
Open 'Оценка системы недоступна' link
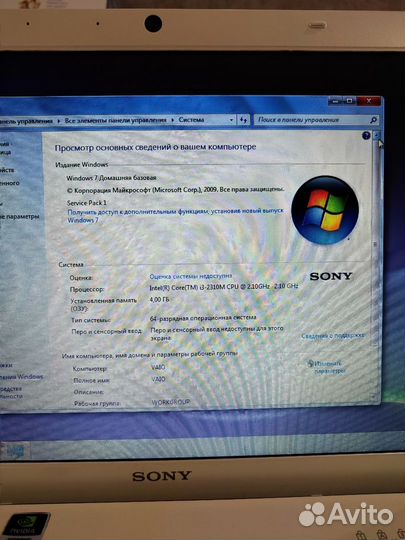pos(190,276)
